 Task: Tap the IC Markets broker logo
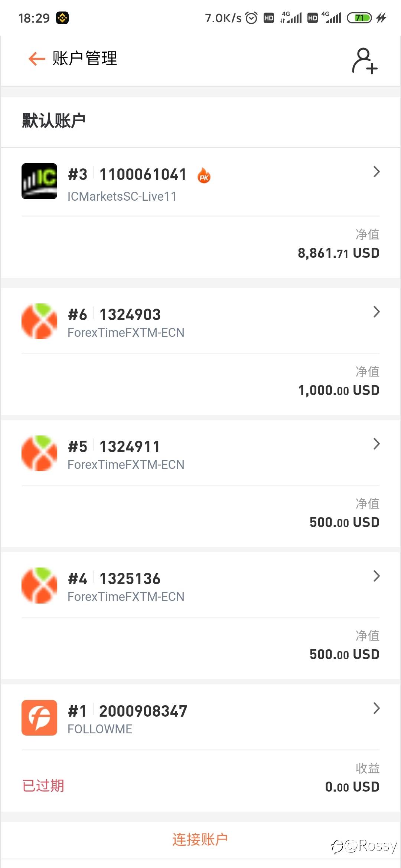pos(39,181)
